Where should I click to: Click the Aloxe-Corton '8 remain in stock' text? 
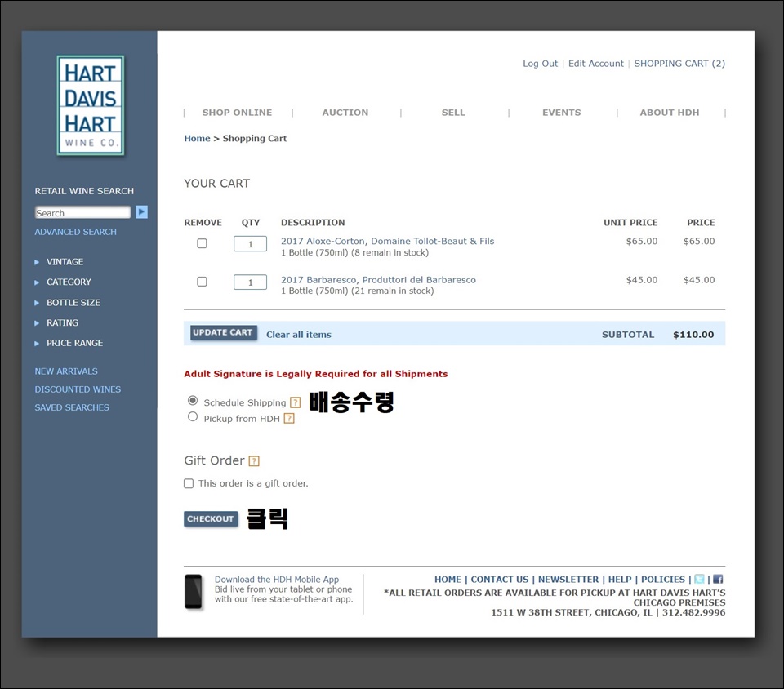[390, 253]
